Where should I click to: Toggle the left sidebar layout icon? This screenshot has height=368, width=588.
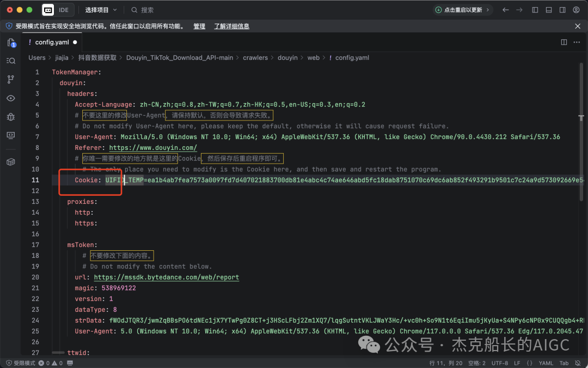tap(535, 10)
